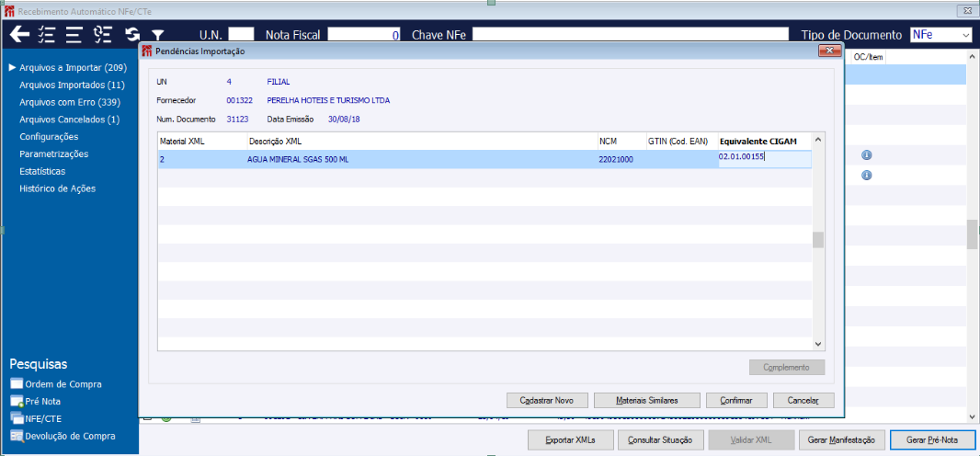Click the Materiais Similares button
This screenshot has width=980, height=456.
[647, 400]
